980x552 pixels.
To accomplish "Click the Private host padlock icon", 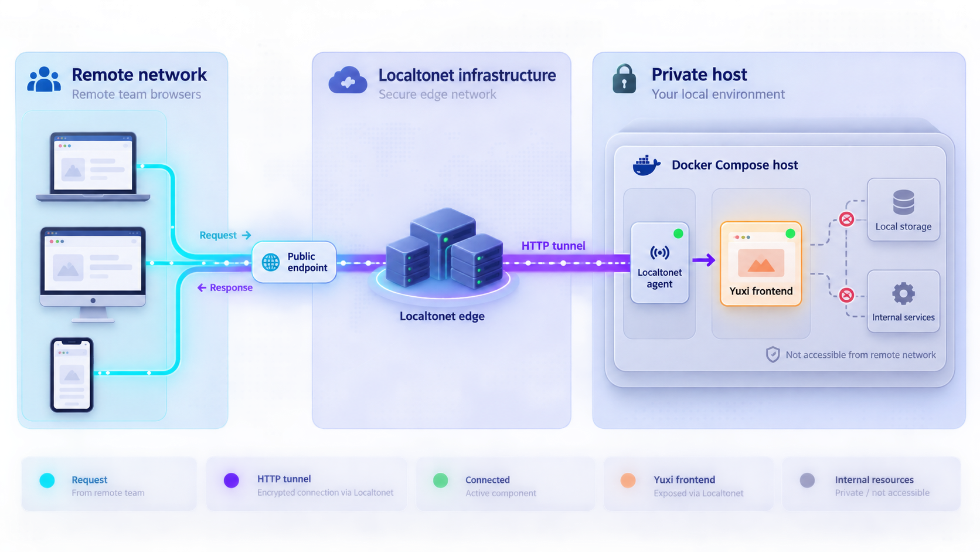I will pos(624,79).
